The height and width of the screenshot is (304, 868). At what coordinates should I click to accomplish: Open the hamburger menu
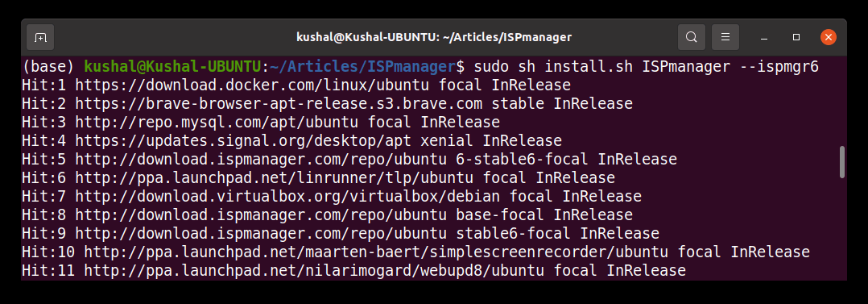pos(725,37)
